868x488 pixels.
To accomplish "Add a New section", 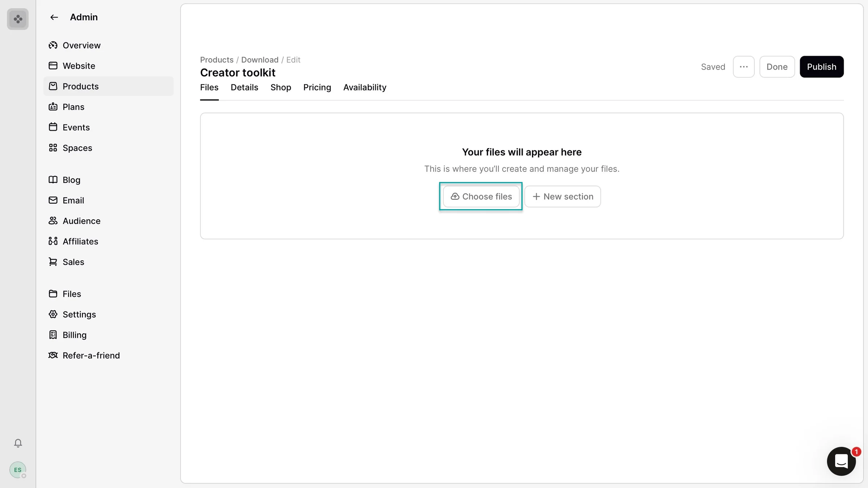I will (x=562, y=197).
